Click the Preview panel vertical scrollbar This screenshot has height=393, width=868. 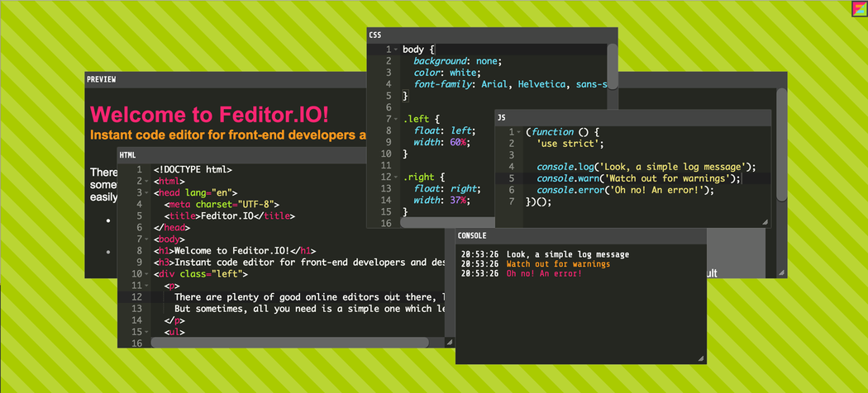(x=781, y=149)
